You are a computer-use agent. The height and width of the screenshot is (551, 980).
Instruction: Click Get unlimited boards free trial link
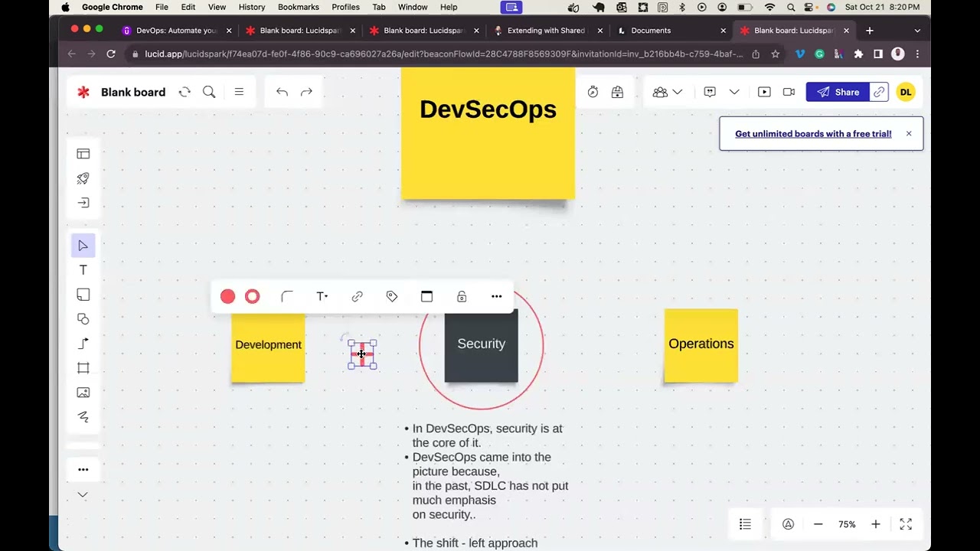coord(813,134)
